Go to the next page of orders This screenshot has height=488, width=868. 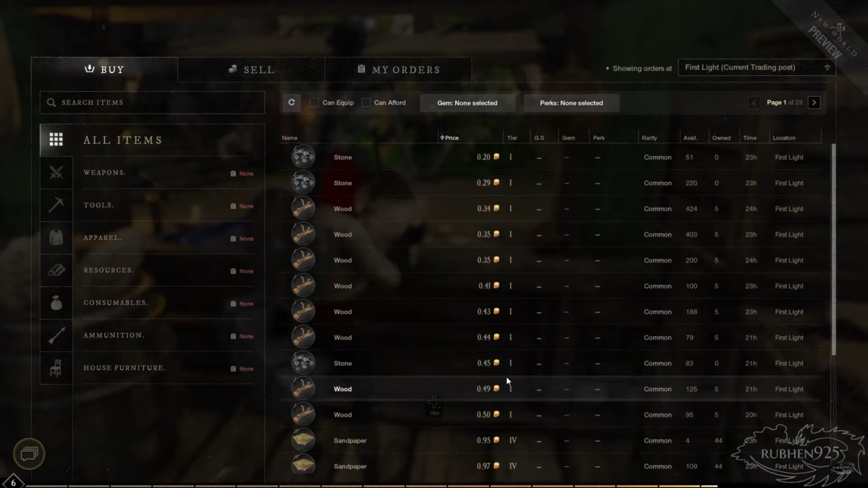pos(814,103)
